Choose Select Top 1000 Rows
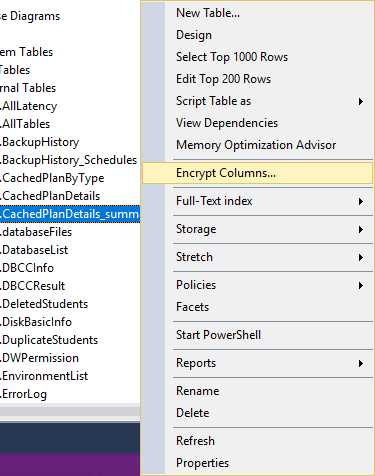375x476 pixels. point(232,57)
